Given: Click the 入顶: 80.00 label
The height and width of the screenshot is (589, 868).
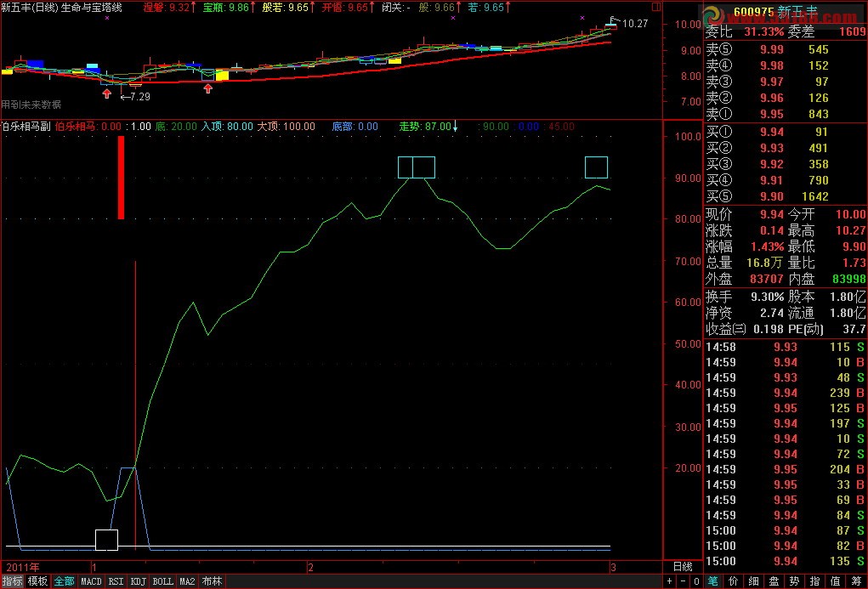Looking at the screenshot, I should pos(227,126).
